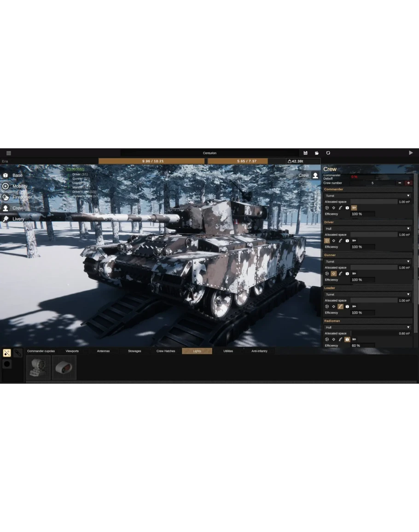
Task: Click the load design folder icon
Action: pyautogui.click(x=317, y=153)
